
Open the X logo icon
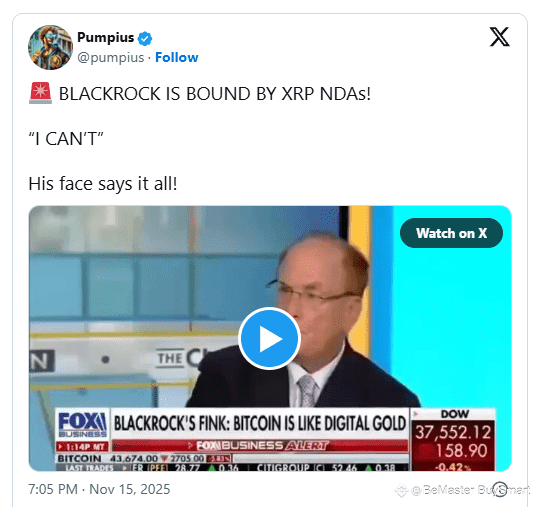499,37
